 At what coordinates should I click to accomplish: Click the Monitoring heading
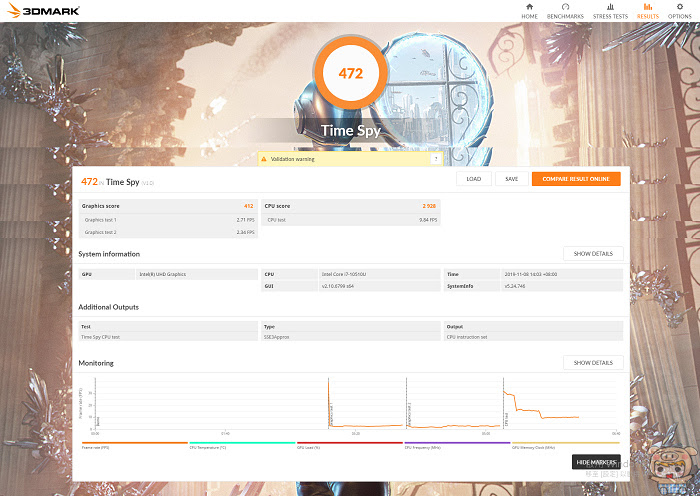click(x=96, y=363)
